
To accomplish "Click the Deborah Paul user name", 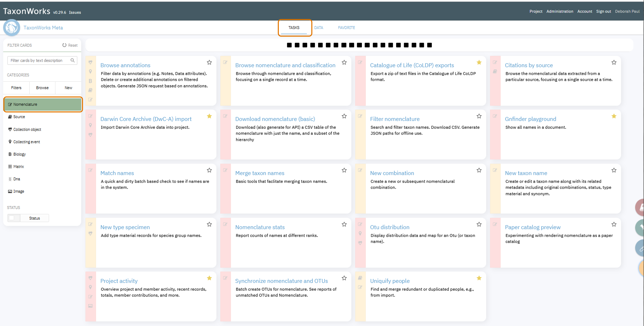I will [x=627, y=11].
